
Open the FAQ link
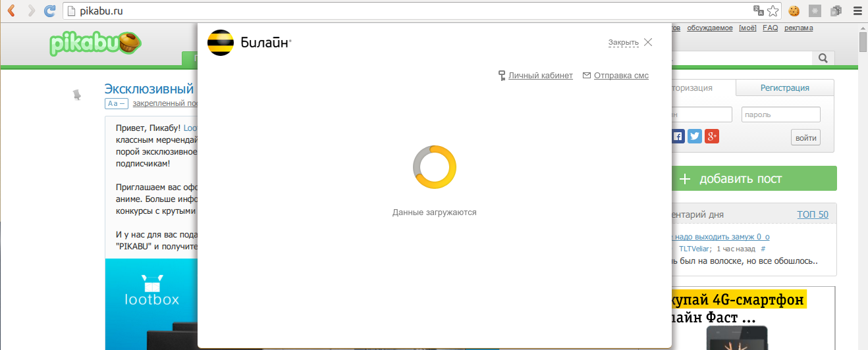pyautogui.click(x=770, y=28)
